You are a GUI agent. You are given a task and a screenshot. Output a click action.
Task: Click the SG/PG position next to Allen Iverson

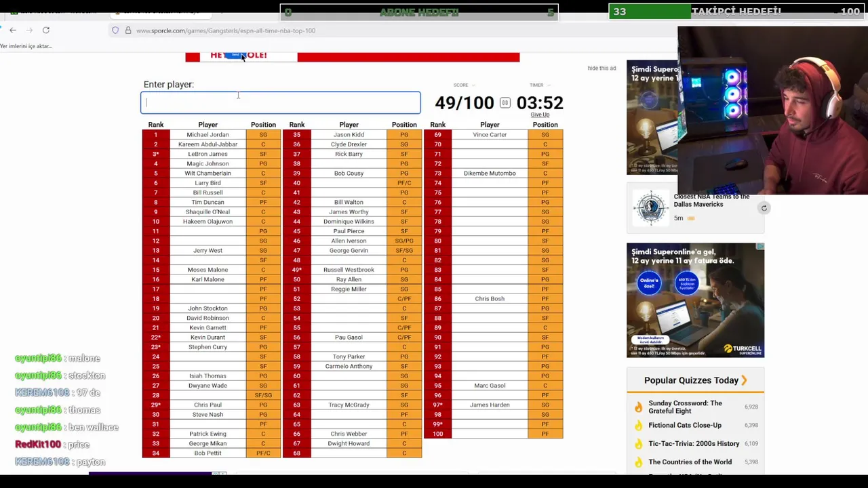[404, 241]
